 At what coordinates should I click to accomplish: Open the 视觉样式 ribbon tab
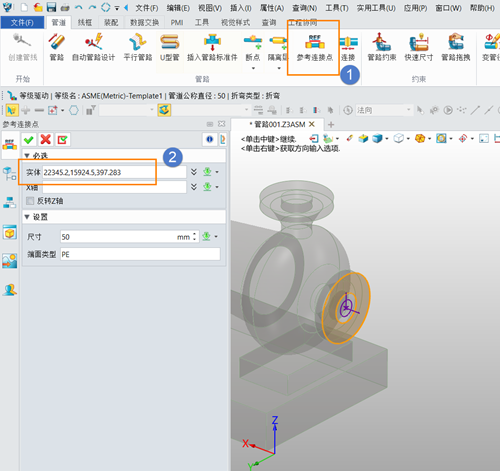235,22
